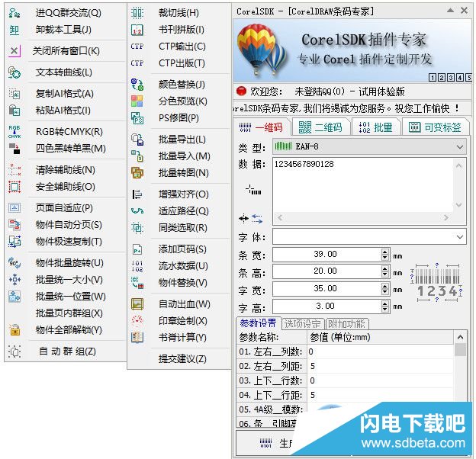
Task: Click the copy AI format icon
Action: point(14,94)
